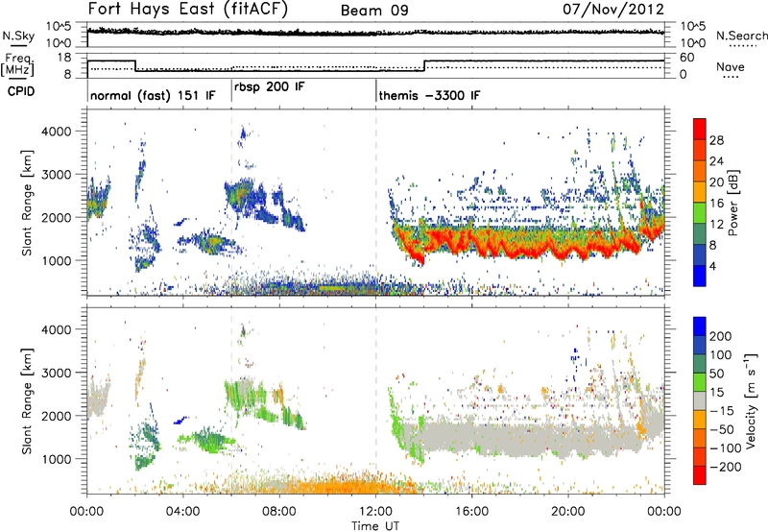Screen dimensions: 768x532
Task: Click the '08:00' time axis tick label
Action: (x=279, y=512)
